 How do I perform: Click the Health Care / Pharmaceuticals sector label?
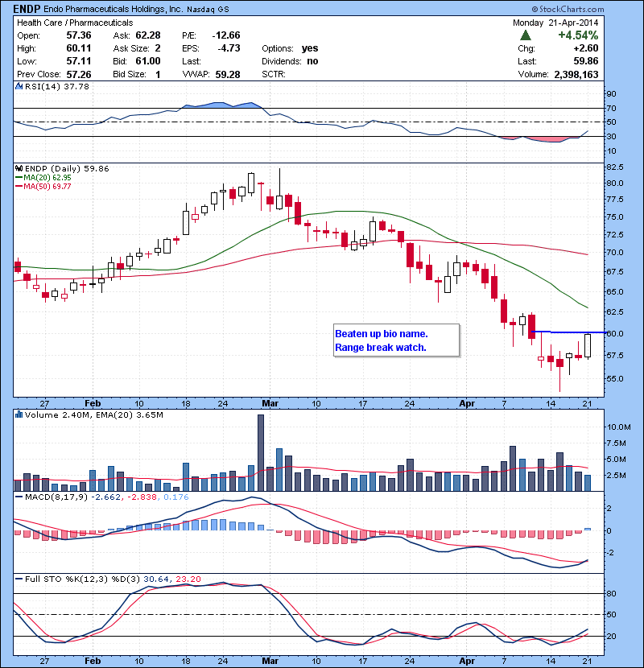tap(75, 23)
